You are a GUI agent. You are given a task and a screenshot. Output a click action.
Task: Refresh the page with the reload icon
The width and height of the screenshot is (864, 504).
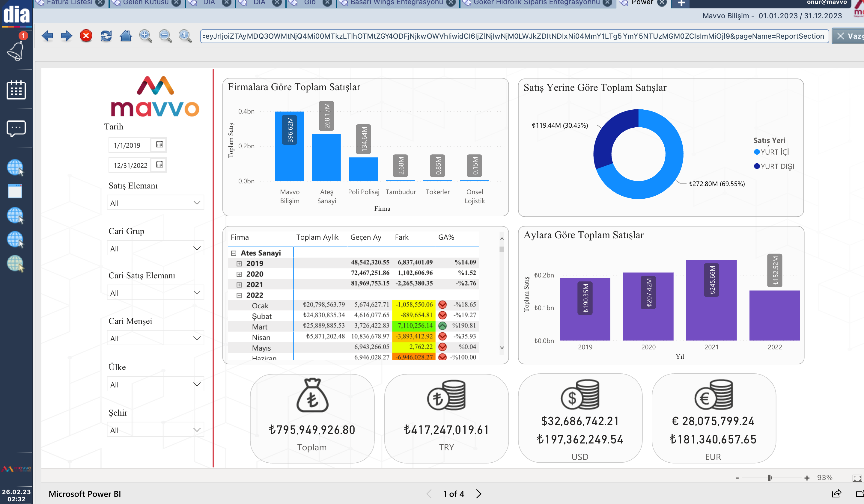[106, 36]
